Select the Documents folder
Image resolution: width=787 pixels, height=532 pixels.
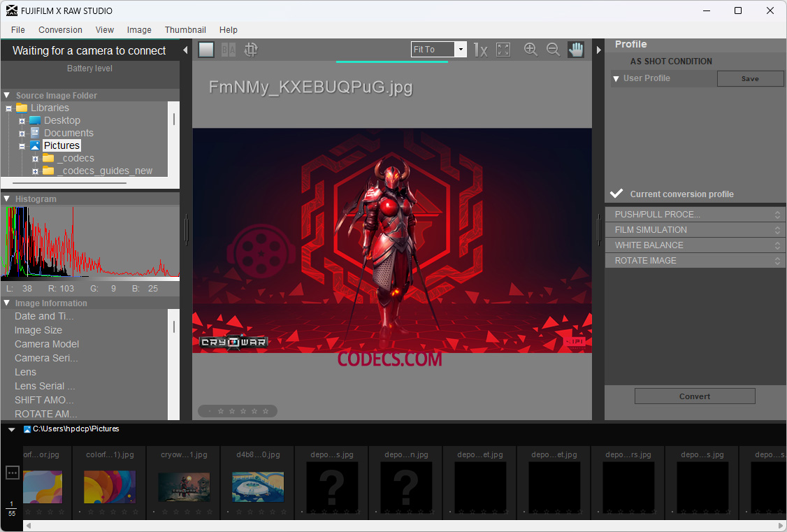(68, 133)
